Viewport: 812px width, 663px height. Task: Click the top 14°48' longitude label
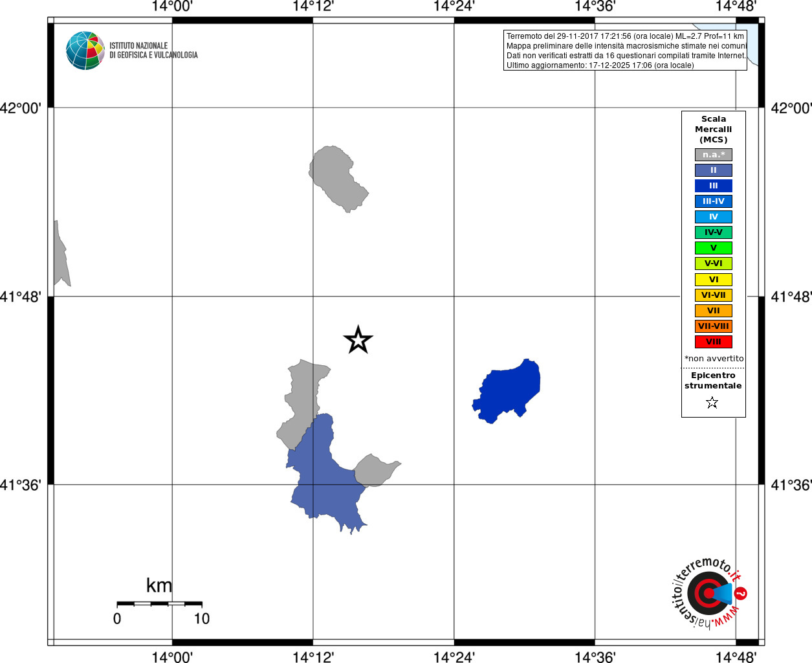click(x=736, y=7)
